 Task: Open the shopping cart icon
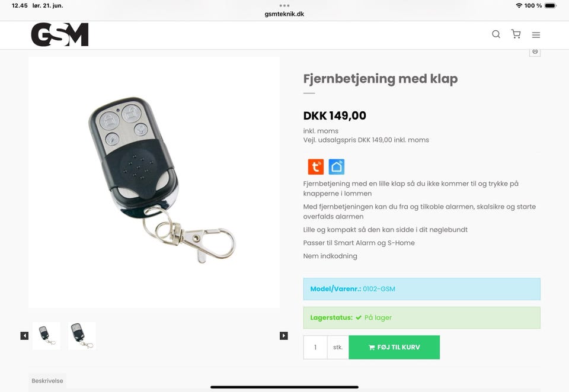[x=516, y=34]
